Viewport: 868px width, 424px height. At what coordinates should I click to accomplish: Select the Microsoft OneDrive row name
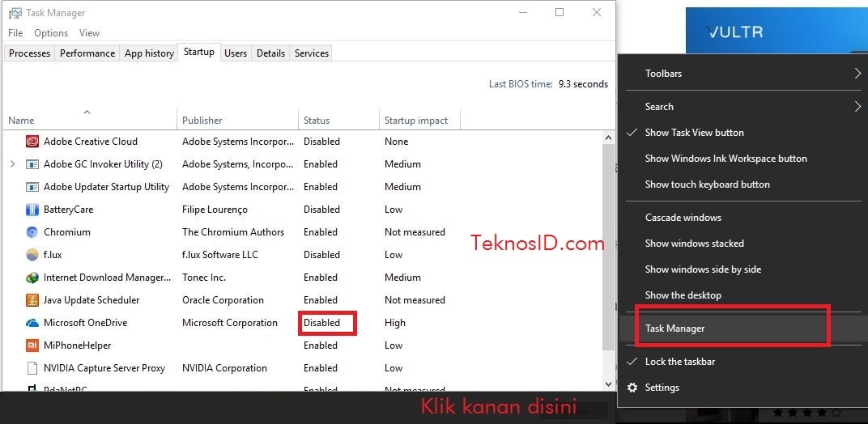(85, 323)
